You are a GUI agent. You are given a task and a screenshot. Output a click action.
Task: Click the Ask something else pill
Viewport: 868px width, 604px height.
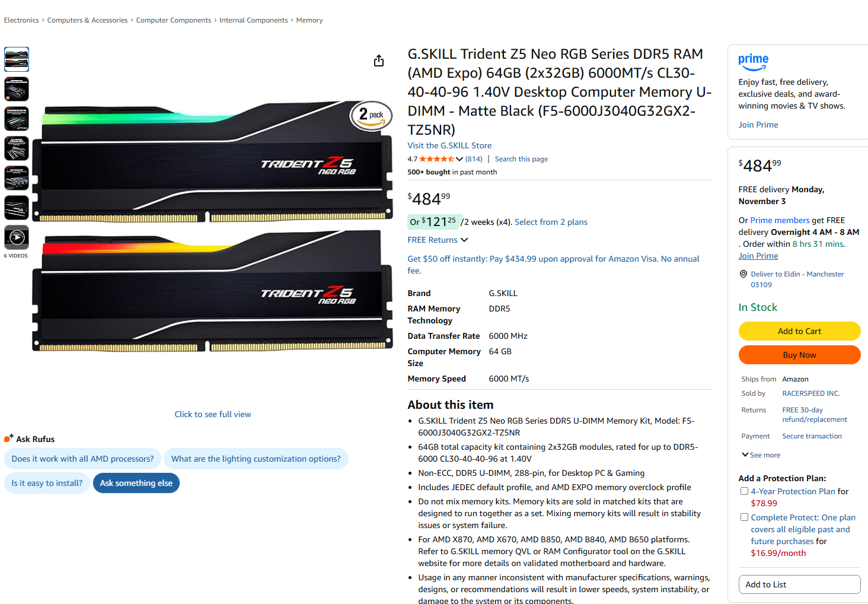[x=136, y=483]
